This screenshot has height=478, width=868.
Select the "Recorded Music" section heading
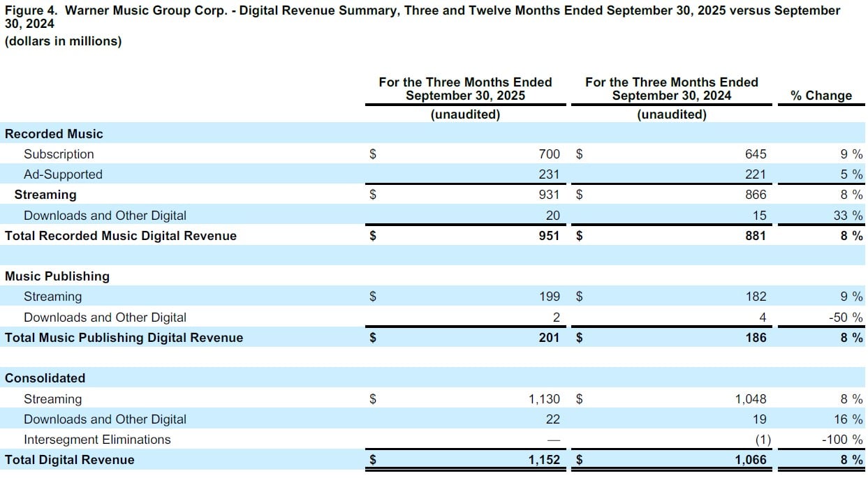[54, 134]
